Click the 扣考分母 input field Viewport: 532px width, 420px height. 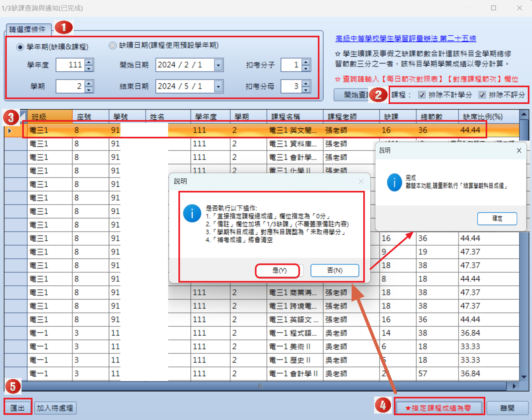click(x=291, y=86)
